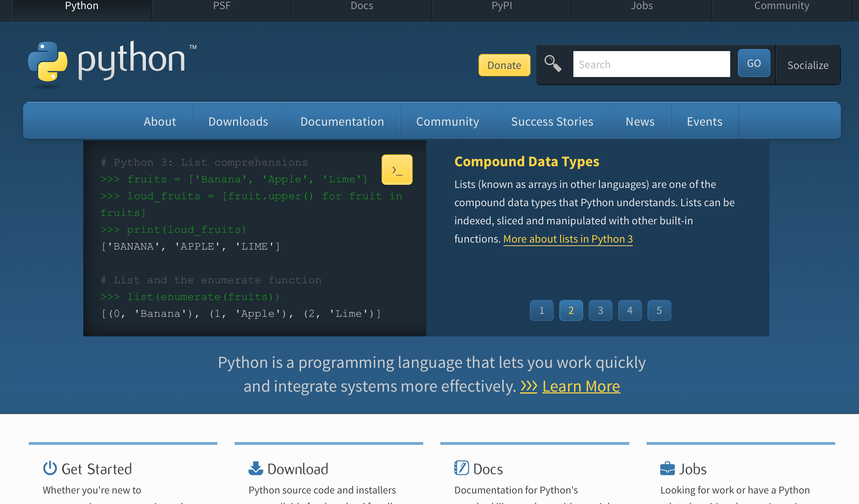Open the Community main nav menu

click(448, 121)
